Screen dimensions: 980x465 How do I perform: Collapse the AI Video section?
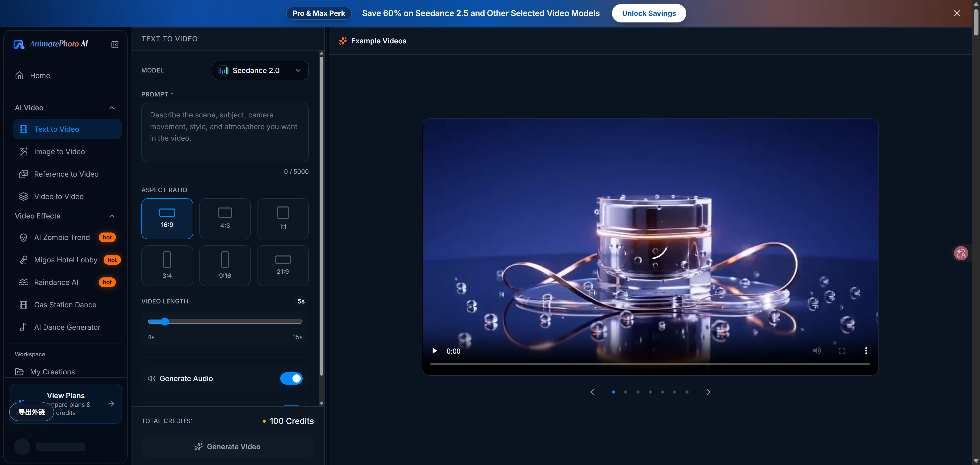112,108
